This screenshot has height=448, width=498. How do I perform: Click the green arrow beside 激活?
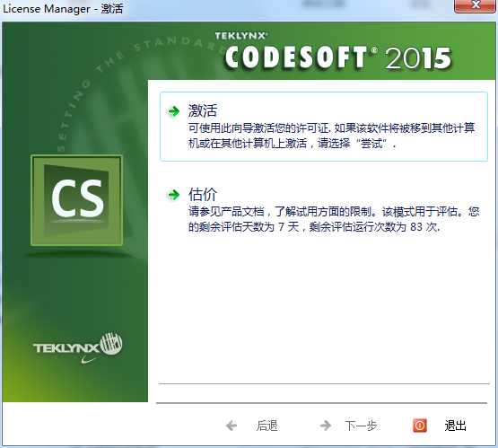[174, 111]
